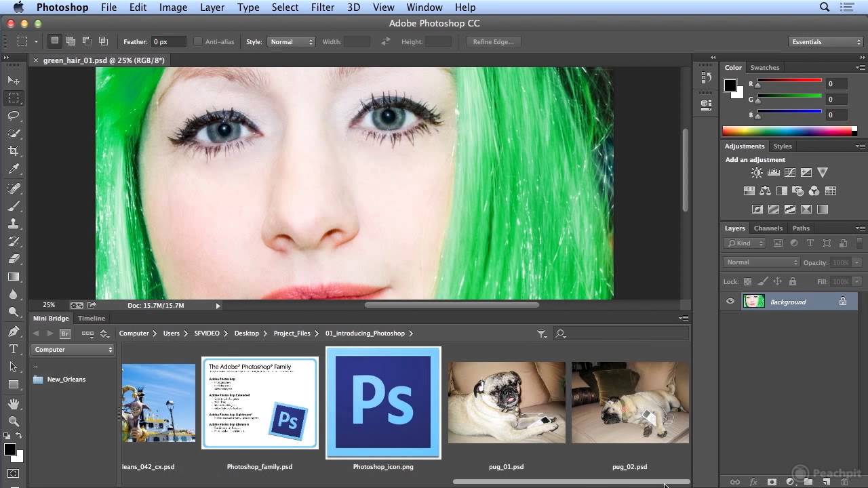Select the Lasso tool

pos(13,116)
